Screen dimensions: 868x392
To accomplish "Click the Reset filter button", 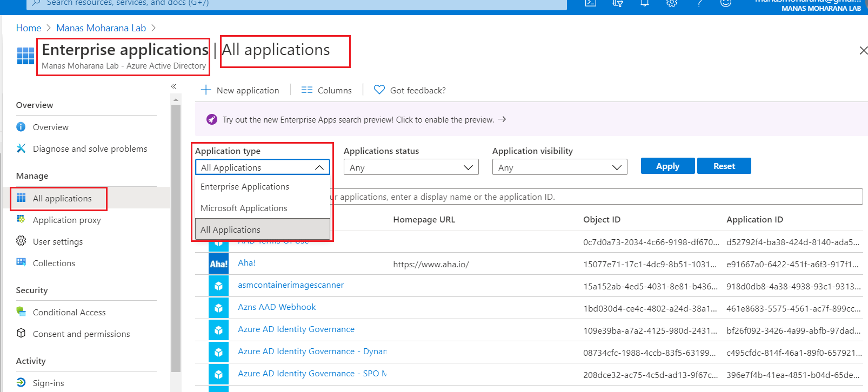I will (x=724, y=166).
